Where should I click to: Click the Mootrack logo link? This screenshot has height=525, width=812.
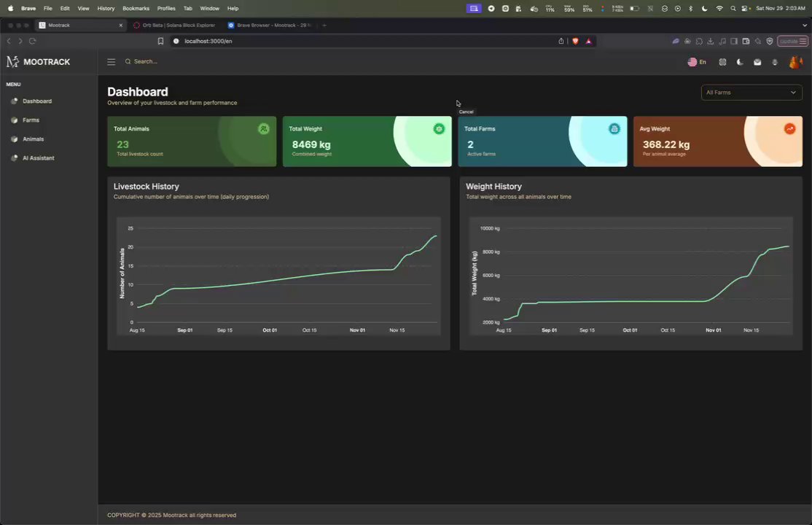pos(39,62)
